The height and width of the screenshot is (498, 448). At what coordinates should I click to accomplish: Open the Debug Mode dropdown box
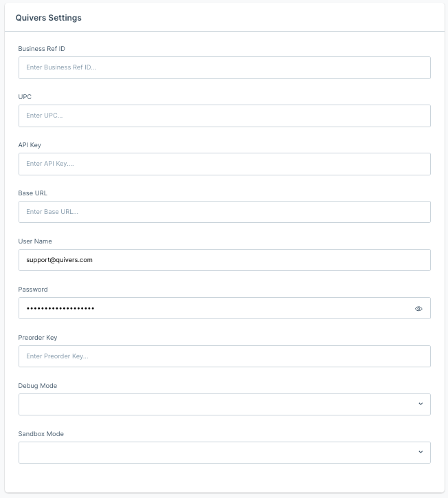pyautogui.click(x=224, y=404)
